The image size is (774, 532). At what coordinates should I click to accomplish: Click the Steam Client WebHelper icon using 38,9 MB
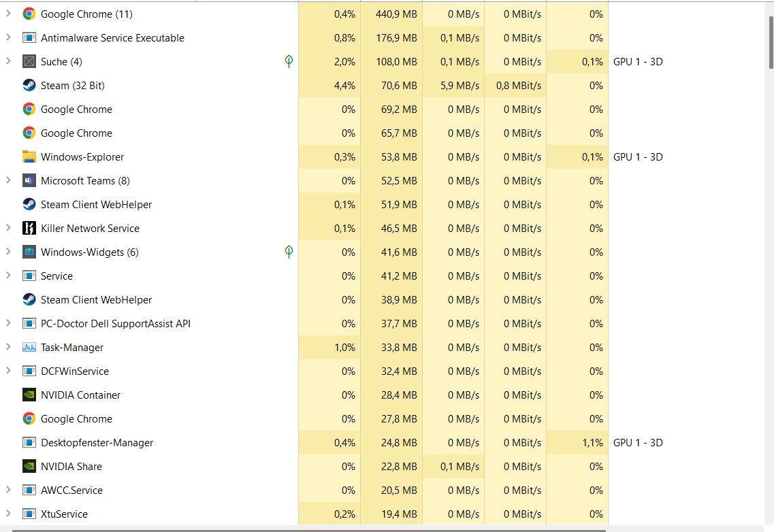pyautogui.click(x=29, y=299)
